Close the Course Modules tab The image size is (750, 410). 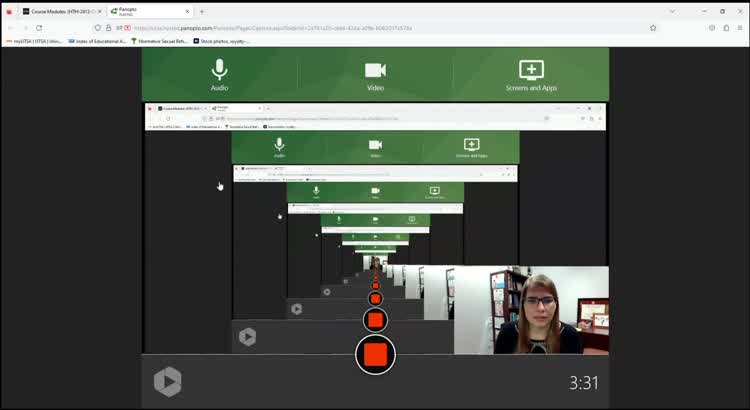pos(100,11)
